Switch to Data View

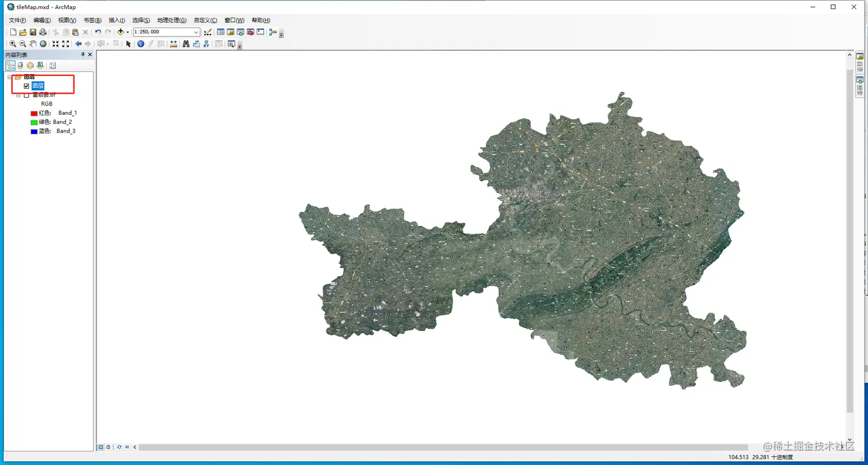click(x=100, y=447)
